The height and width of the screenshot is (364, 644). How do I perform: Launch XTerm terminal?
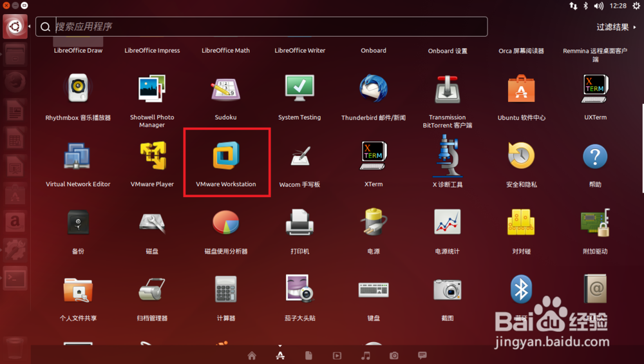coord(374,155)
